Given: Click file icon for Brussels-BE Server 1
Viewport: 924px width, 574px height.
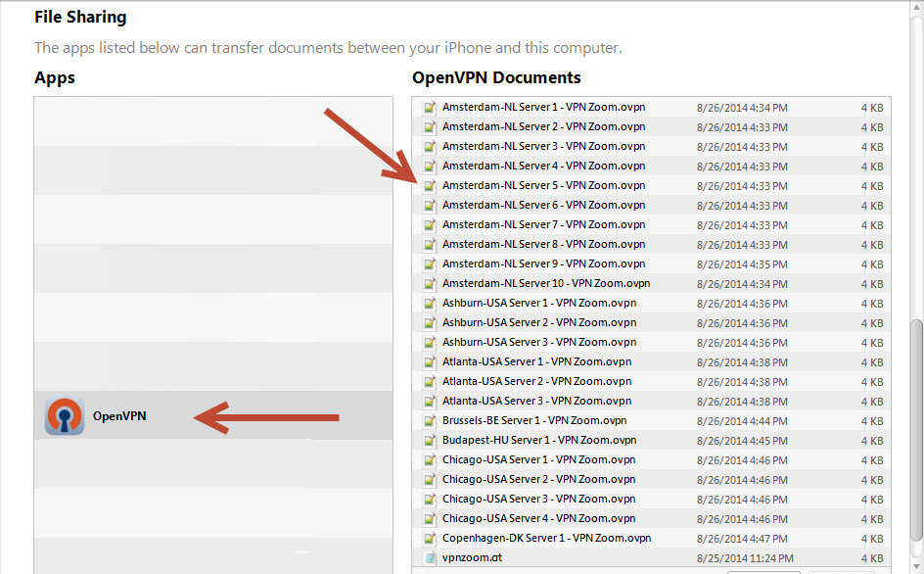Looking at the screenshot, I should tap(430, 420).
